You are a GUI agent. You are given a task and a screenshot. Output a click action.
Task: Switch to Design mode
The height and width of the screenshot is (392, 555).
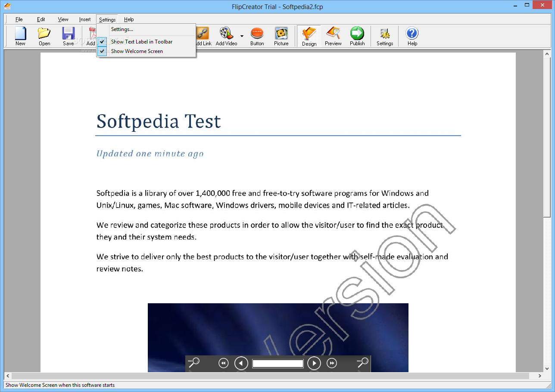tap(309, 36)
